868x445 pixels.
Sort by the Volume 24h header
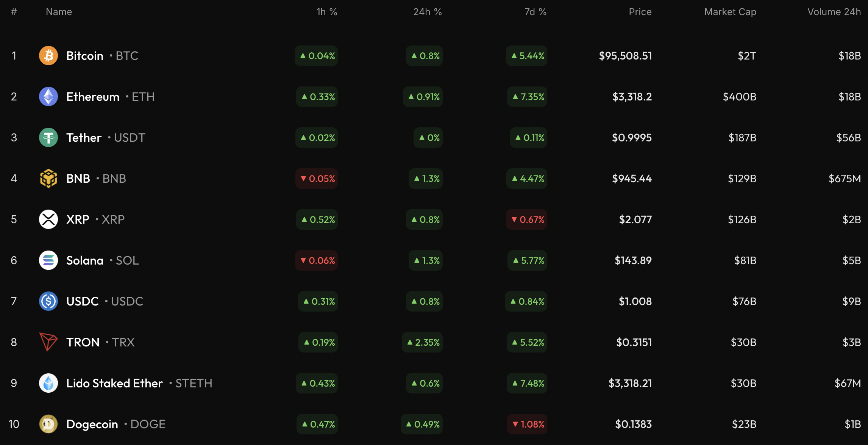click(x=834, y=12)
